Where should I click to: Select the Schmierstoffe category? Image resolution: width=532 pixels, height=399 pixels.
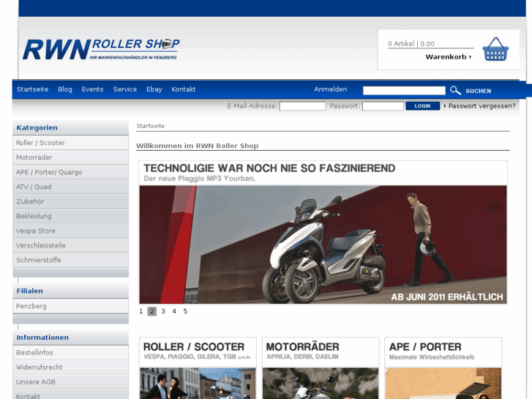coord(70,260)
